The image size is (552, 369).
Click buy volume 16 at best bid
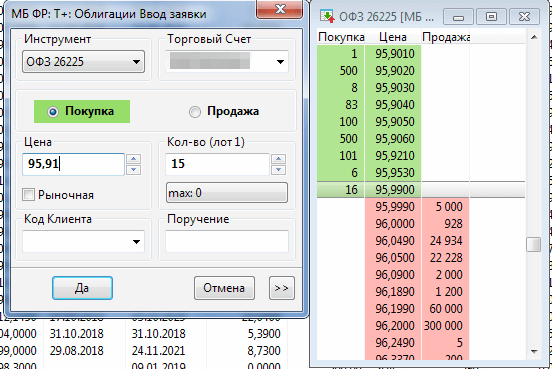tap(351, 190)
